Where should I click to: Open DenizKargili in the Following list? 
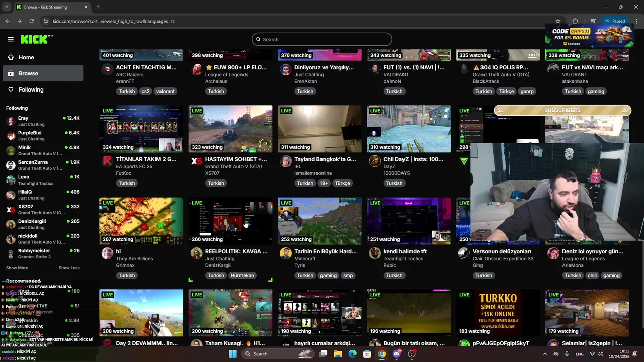pos(43,224)
